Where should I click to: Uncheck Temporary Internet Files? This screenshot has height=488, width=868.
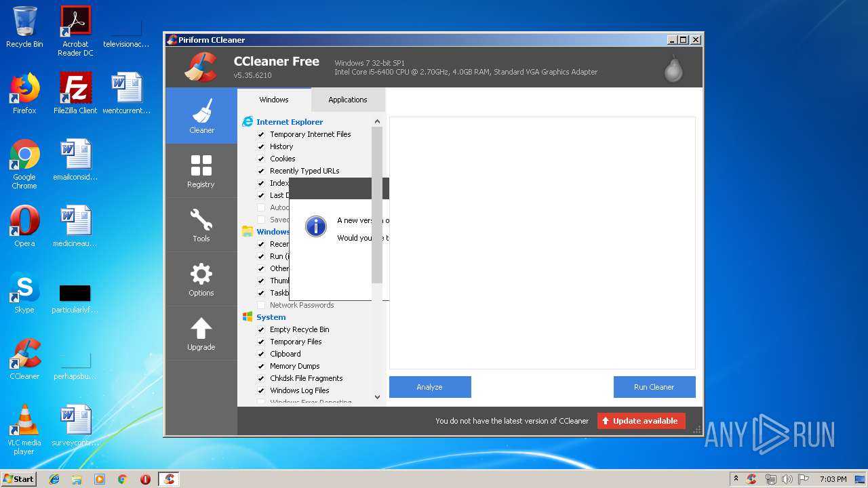pyautogui.click(x=261, y=134)
